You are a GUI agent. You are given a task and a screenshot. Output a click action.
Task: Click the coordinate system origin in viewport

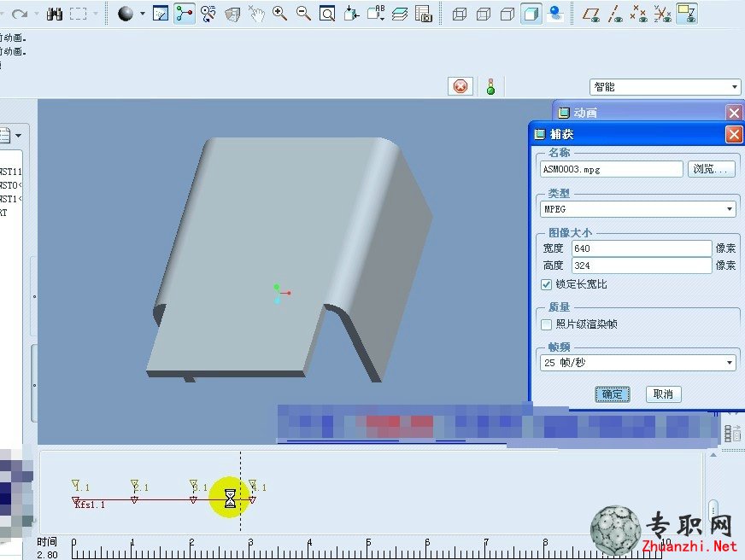coord(282,294)
